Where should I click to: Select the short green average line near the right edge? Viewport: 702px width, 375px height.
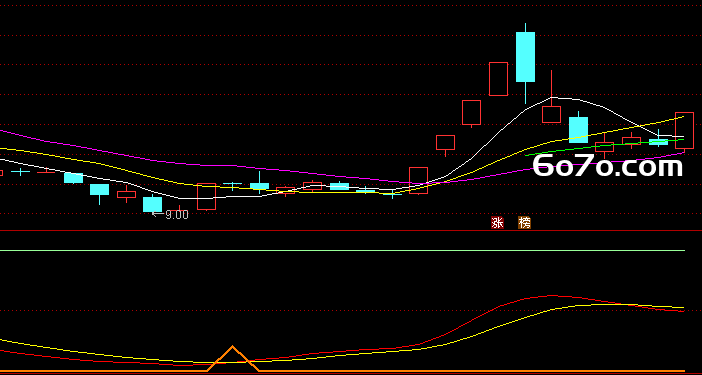[x=604, y=147]
